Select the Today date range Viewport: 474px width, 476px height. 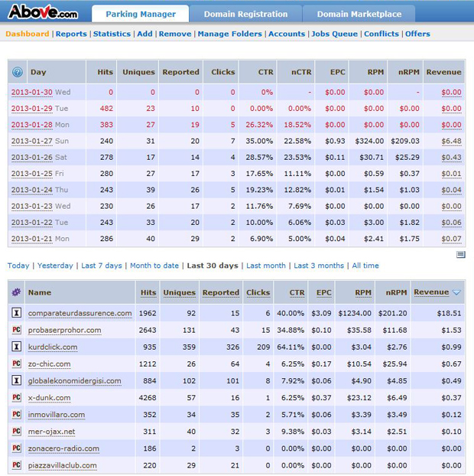coord(18,266)
